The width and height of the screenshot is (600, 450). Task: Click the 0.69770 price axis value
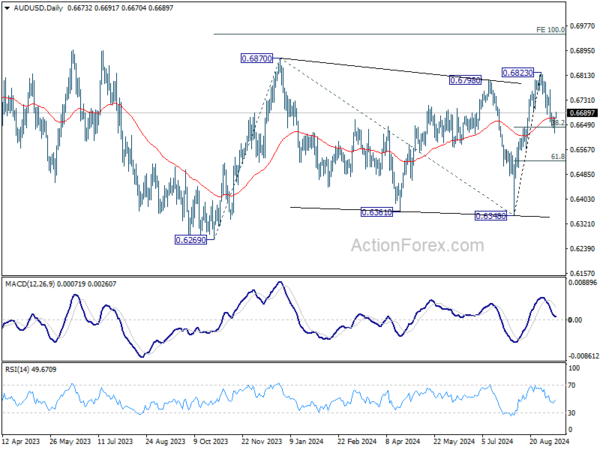(582, 26)
